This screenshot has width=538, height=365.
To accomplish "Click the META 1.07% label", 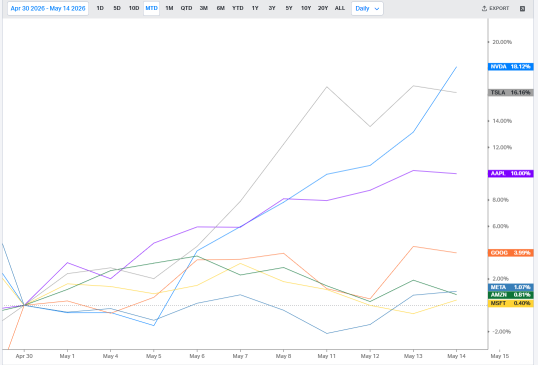I will click(x=511, y=287).
